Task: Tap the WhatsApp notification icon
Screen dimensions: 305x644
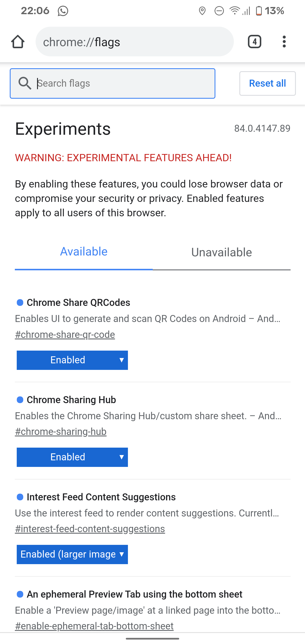Action: pyautogui.click(x=62, y=11)
